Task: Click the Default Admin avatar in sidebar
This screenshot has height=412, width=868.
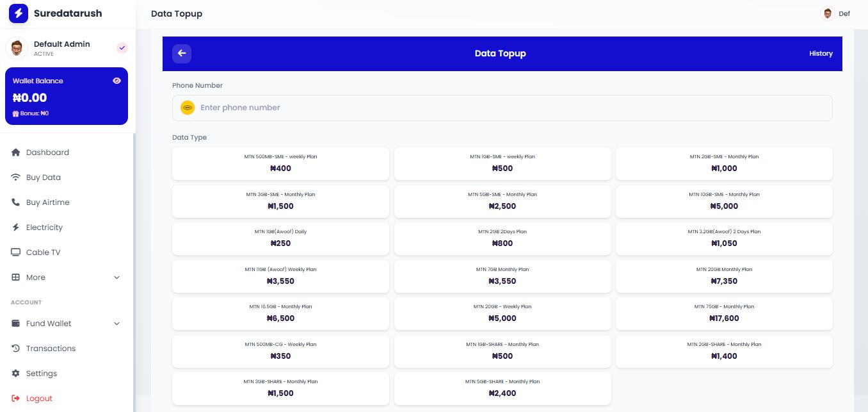Action: [x=17, y=48]
